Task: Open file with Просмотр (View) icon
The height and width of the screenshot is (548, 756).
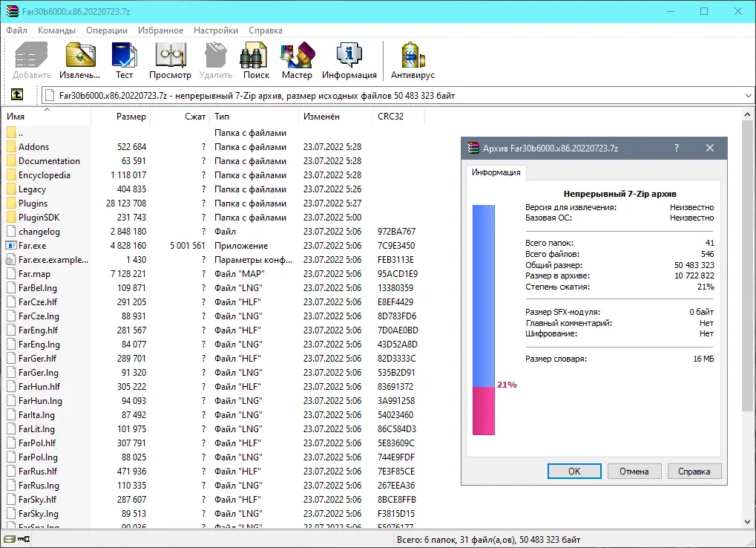Action: point(170,59)
